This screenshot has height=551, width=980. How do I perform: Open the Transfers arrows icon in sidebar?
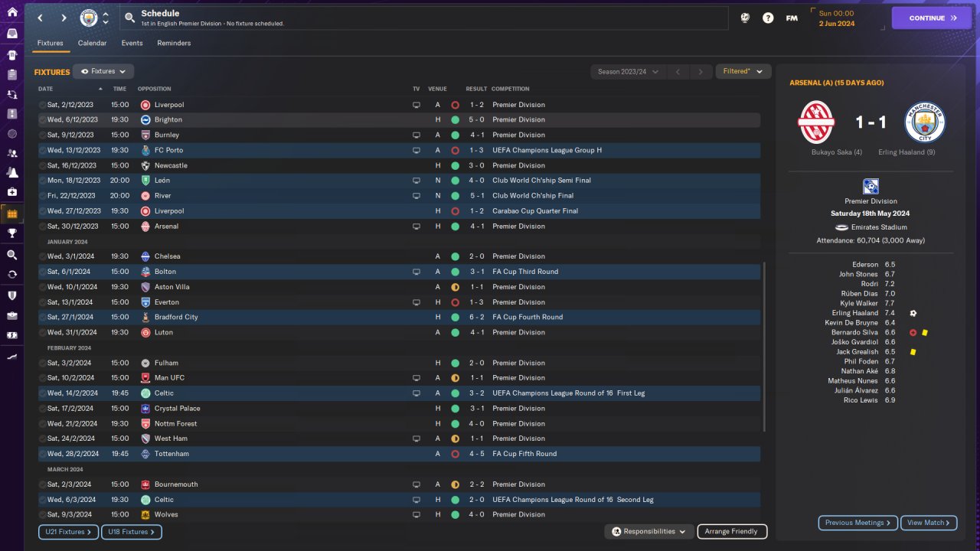pyautogui.click(x=11, y=95)
